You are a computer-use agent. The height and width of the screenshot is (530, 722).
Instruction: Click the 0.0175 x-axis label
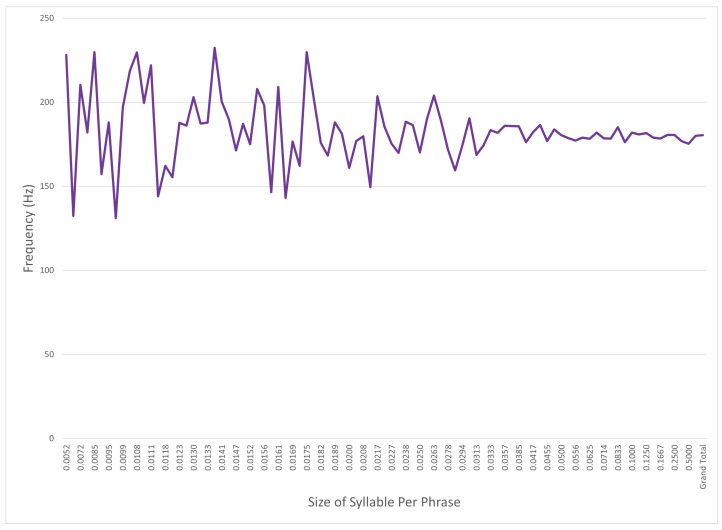pos(307,457)
